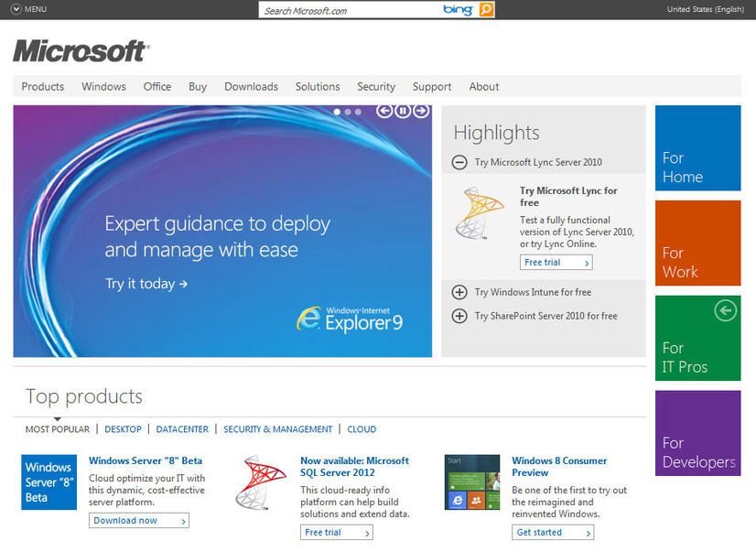
Task: Open Now available: Microsoft SQL Server 2012 link
Action: [x=355, y=467]
